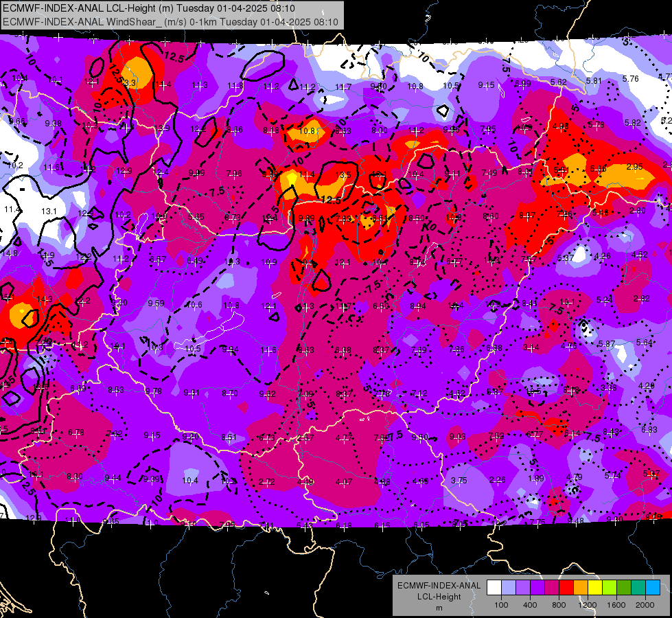Click the sky-blue legend color swatch
The height and width of the screenshot is (618, 672).
tap(653, 588)
